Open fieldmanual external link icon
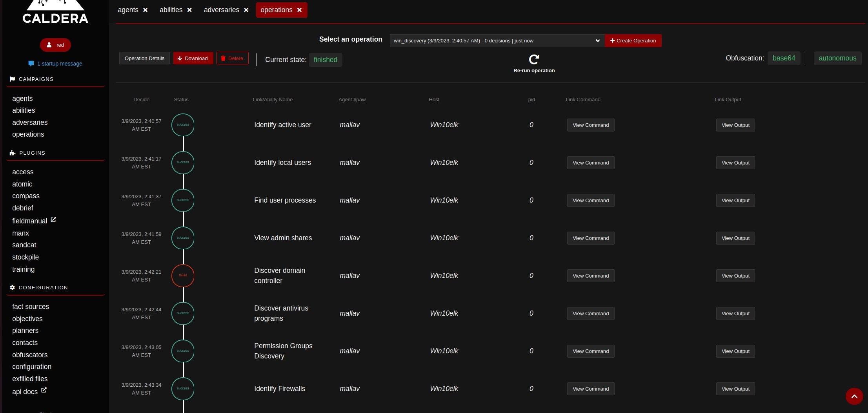 pyautogui.click(x=53, y=220)
